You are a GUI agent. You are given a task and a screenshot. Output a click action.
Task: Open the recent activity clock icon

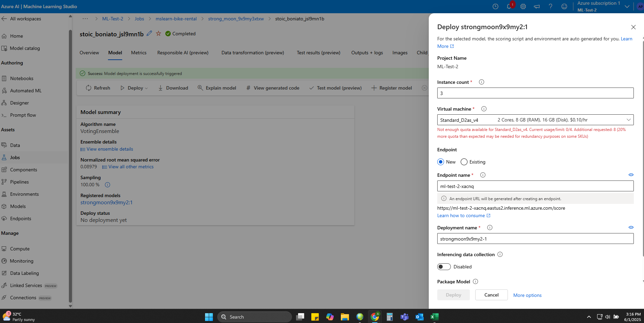pos(495,6)
